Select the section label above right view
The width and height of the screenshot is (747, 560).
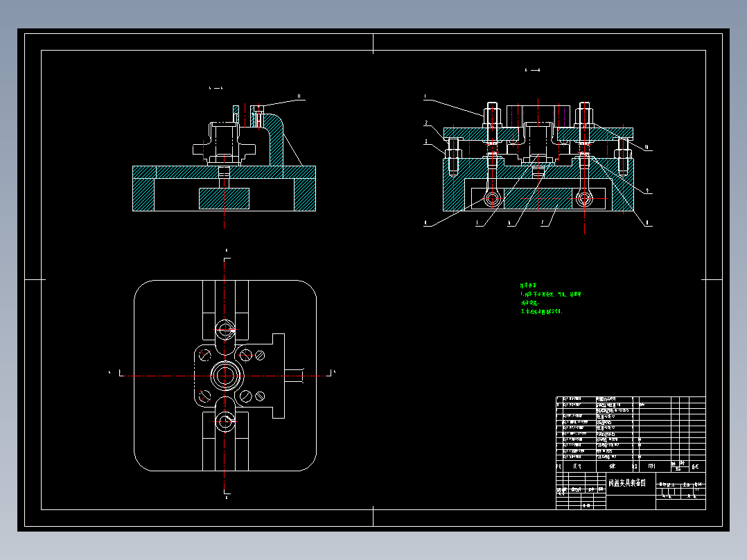tap(532, 70)
